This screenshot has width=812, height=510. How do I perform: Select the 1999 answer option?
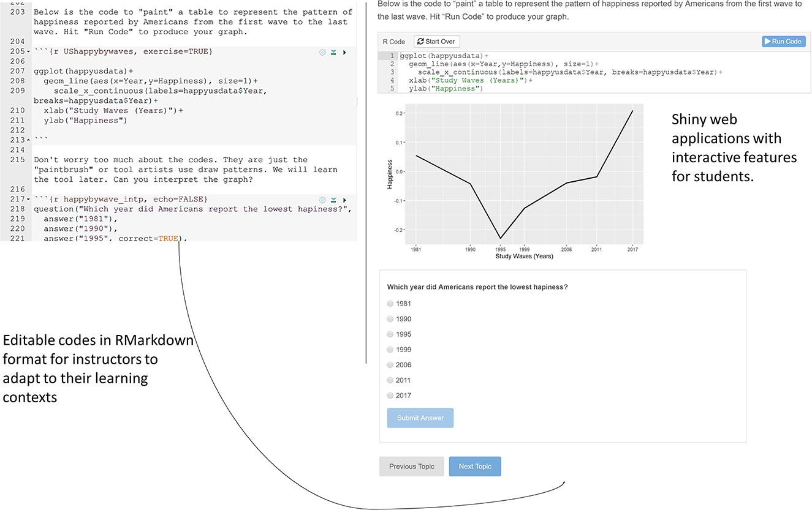390,350
